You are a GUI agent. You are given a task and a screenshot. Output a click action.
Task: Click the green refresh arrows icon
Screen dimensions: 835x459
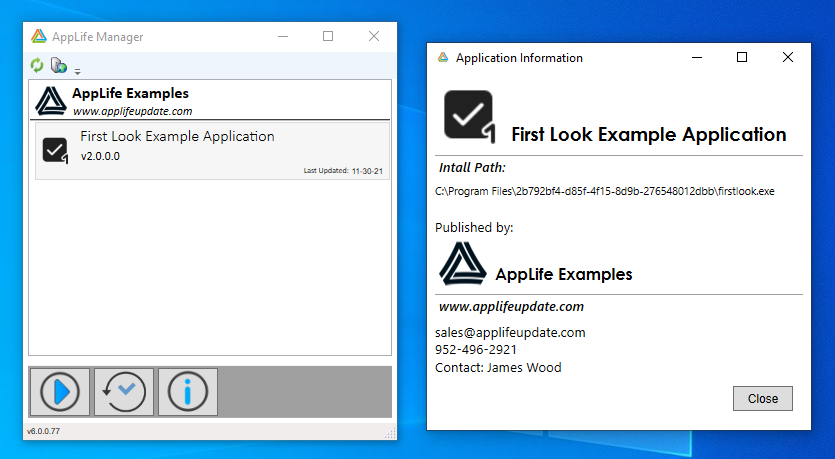coord(37,65)
